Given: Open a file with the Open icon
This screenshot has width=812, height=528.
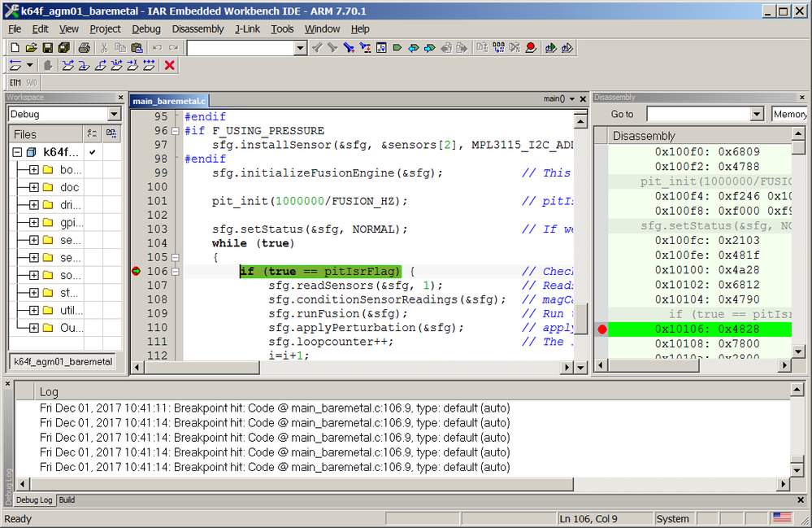Looking at the screenshot, I should click(31, 48).
